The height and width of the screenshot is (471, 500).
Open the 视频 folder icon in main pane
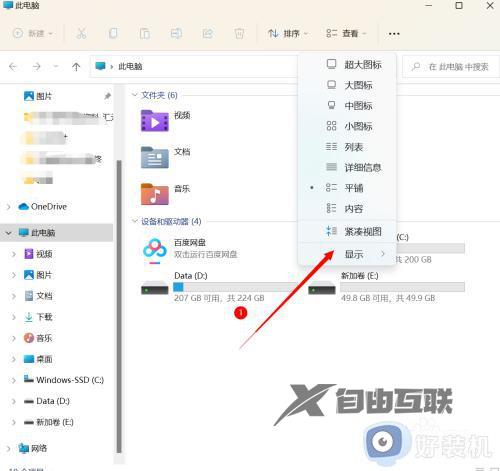(x=155, y=120)
